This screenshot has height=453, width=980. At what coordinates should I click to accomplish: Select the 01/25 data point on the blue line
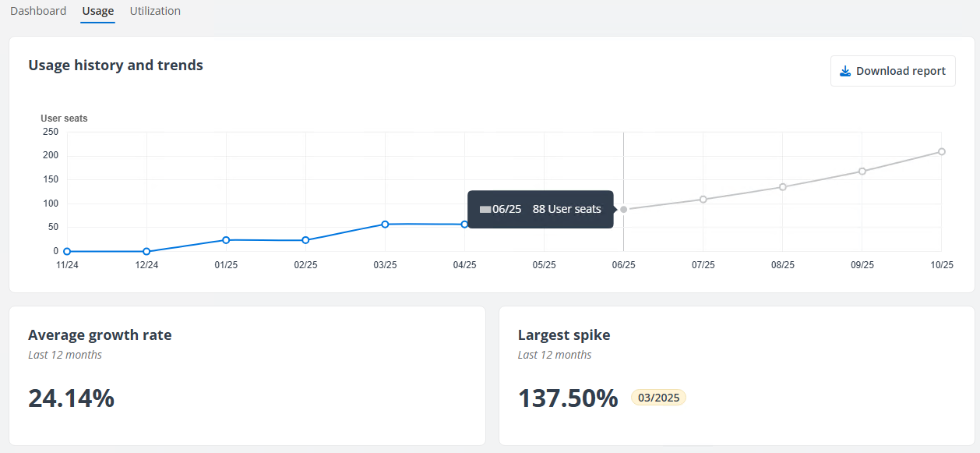click(226, 239)
